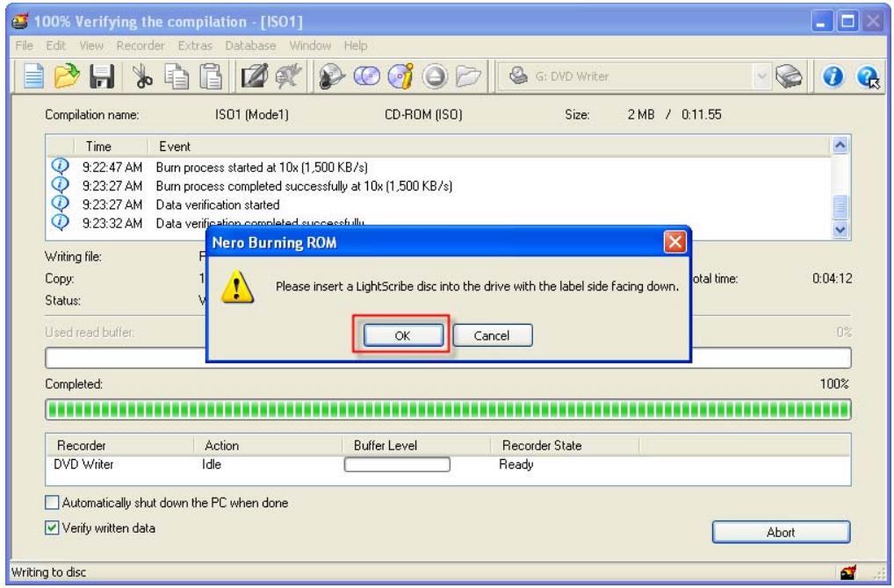
Task: Click the 'CD-ROM (ISO)' label
Action: pos(423,114)
